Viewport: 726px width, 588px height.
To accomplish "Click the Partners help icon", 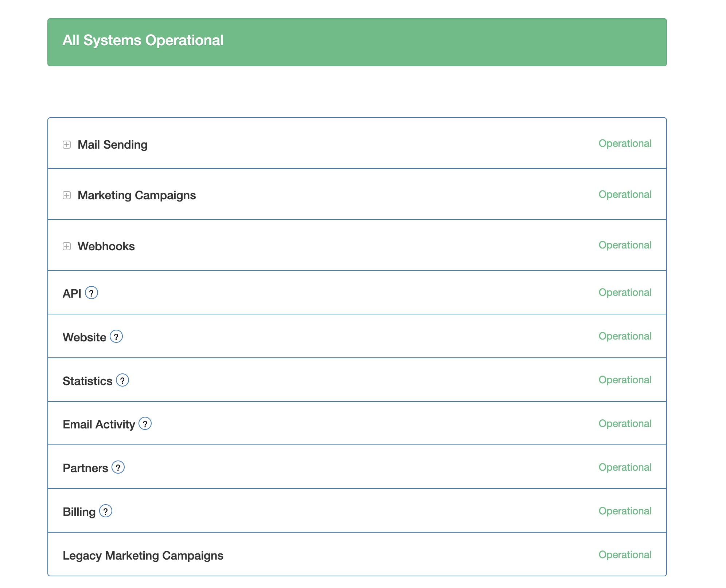I will point(118,467).
